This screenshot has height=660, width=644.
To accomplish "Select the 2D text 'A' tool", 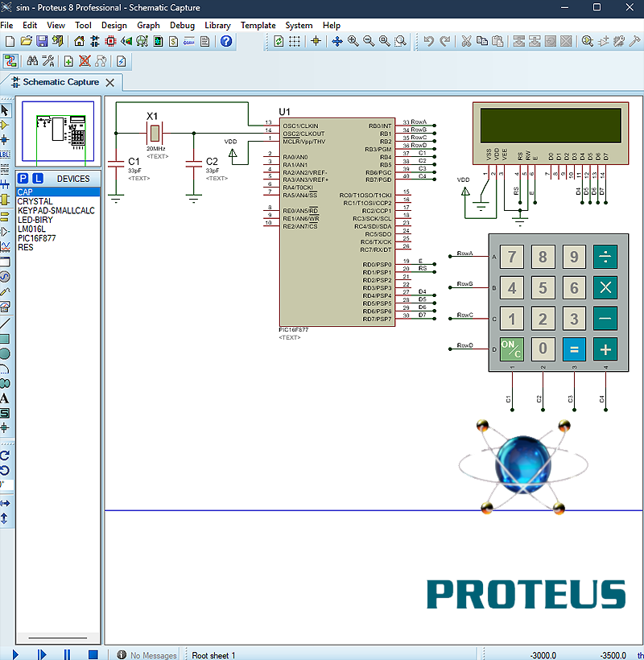I will coord(5,398).
